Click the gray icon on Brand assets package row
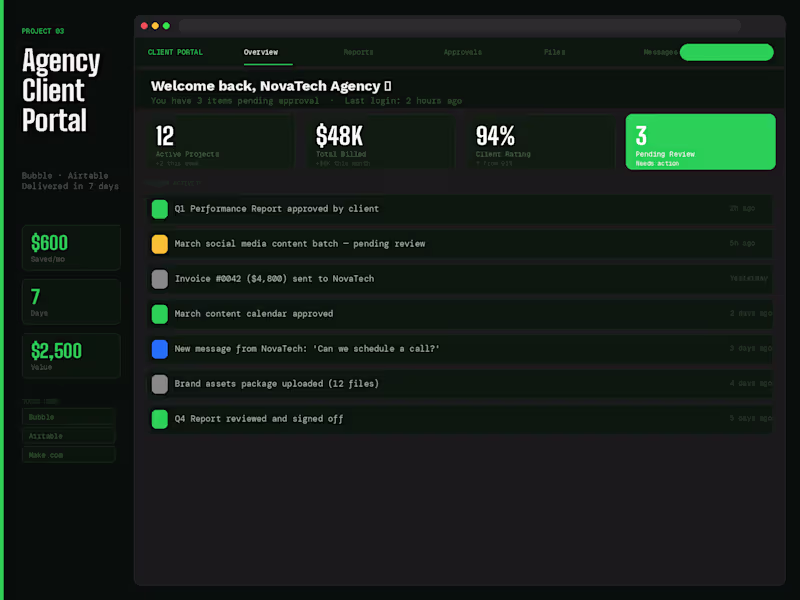This screenshot has height=600, width=800. point(159,383)
